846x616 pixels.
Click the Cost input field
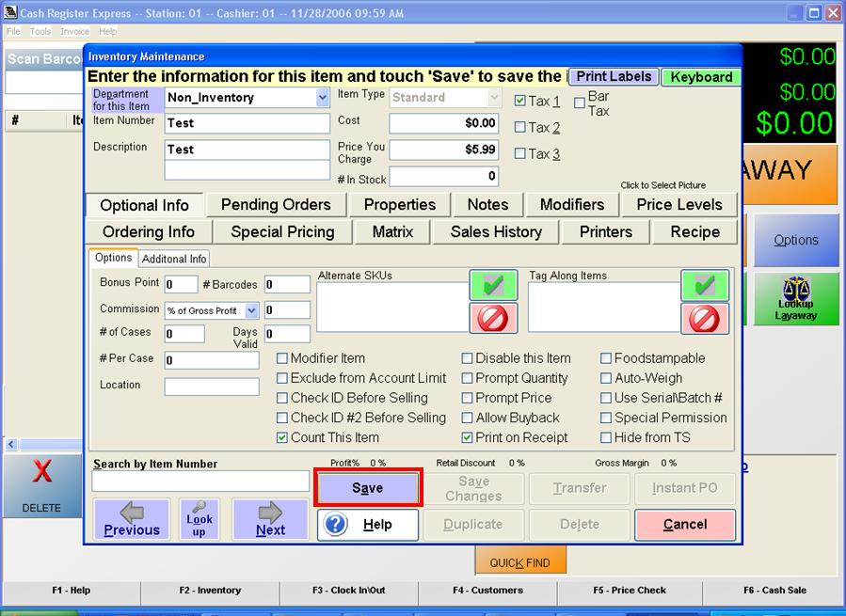444,123
